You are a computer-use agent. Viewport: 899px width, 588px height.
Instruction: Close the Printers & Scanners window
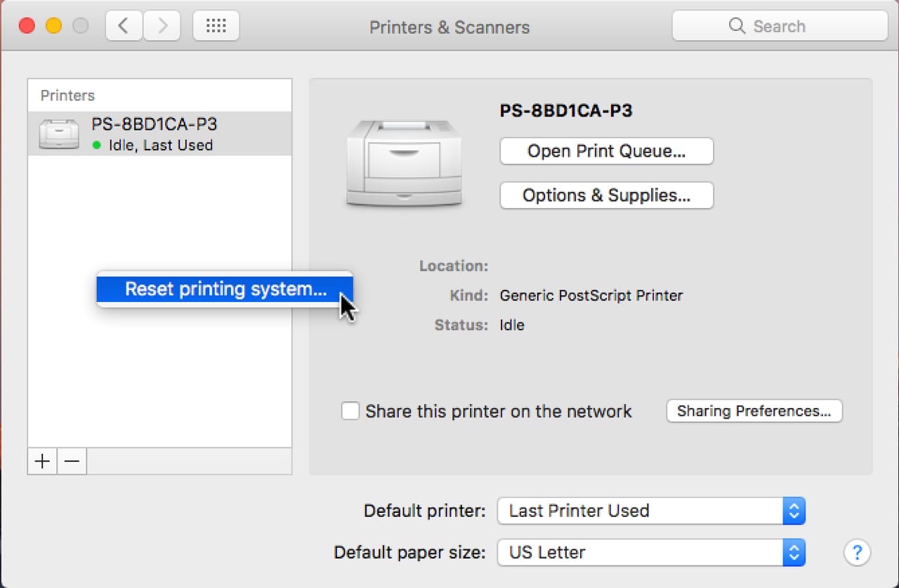[27, 27]
